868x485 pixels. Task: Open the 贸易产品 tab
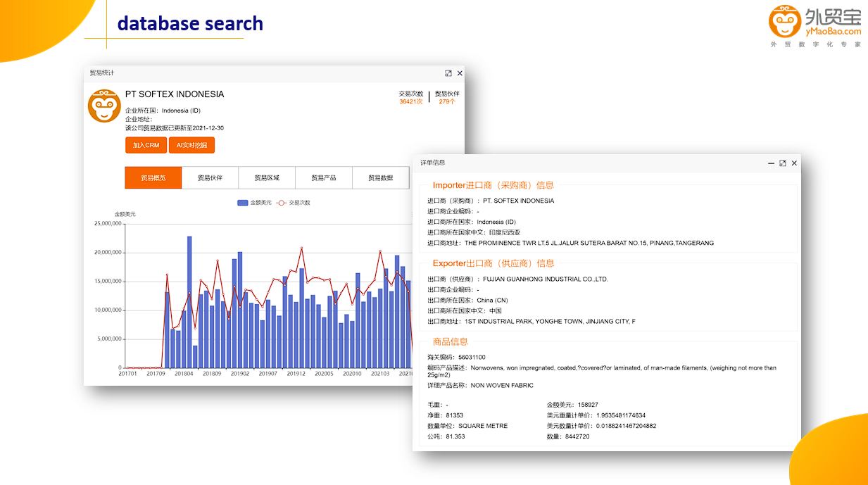324,178
